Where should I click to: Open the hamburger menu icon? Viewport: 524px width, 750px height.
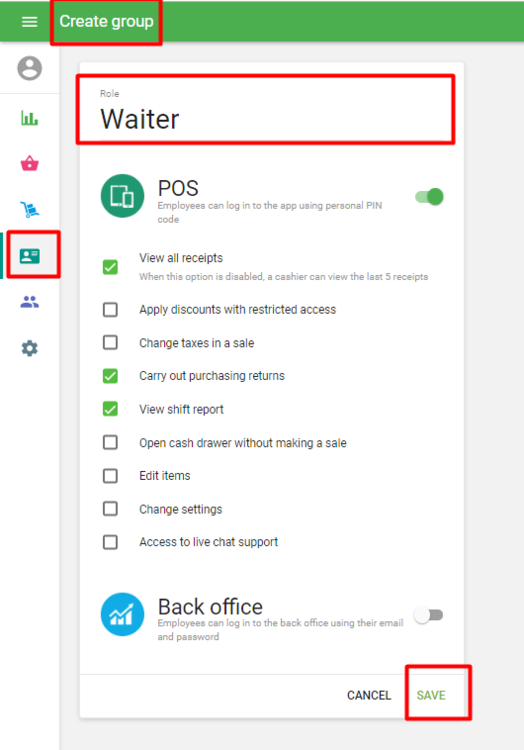point(29,22)
